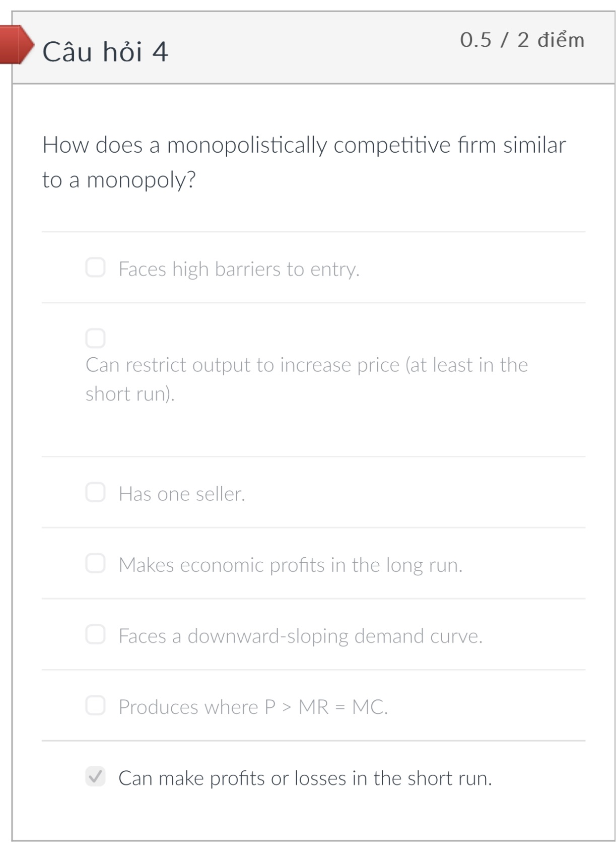Select 'Can restrict output to increase price' checkbox
Screen dimensions: 616x858
96,338
